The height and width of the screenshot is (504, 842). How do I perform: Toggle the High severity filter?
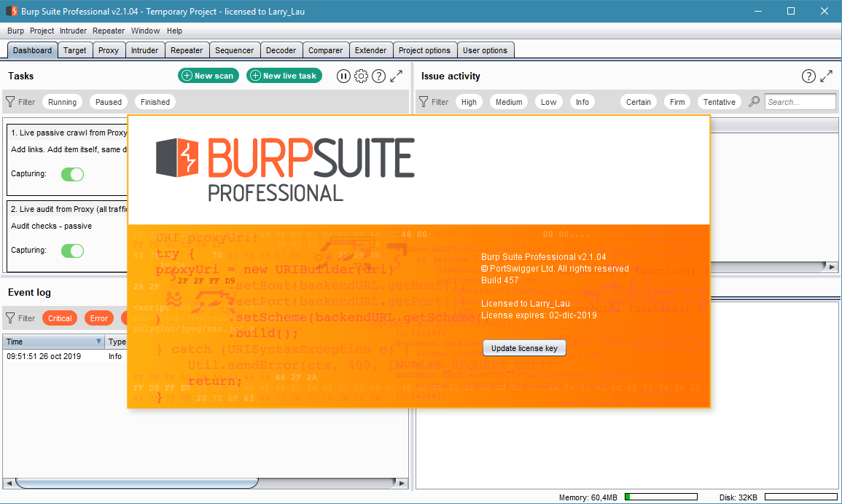pyautogui.click(x=469, y=102)
